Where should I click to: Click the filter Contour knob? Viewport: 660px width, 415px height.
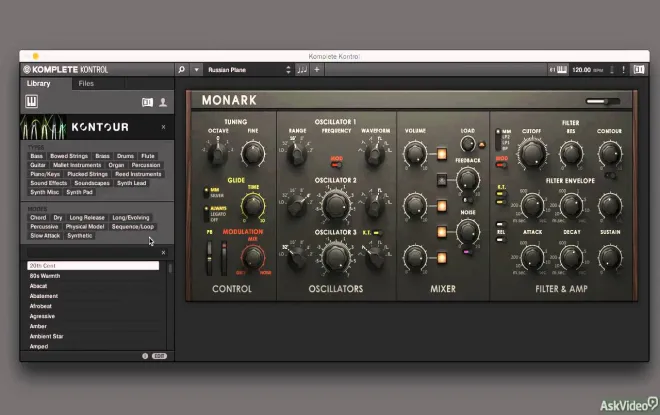[609, 153]
